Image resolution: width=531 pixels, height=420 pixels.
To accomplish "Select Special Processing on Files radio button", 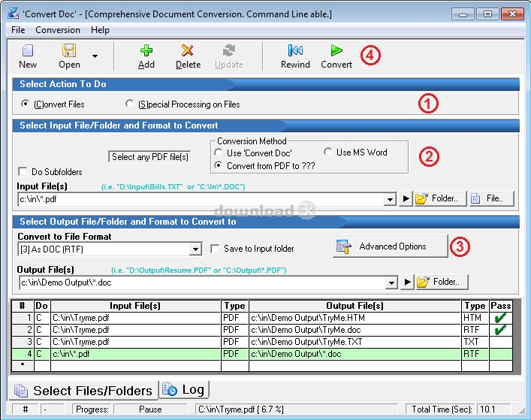I will [129, 104].
